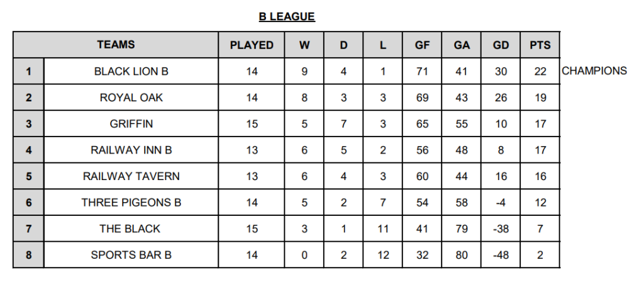Screen dimensions: 644x282
Task: Click the SPORTS BAR B team name
Action: tap(131, 255)
